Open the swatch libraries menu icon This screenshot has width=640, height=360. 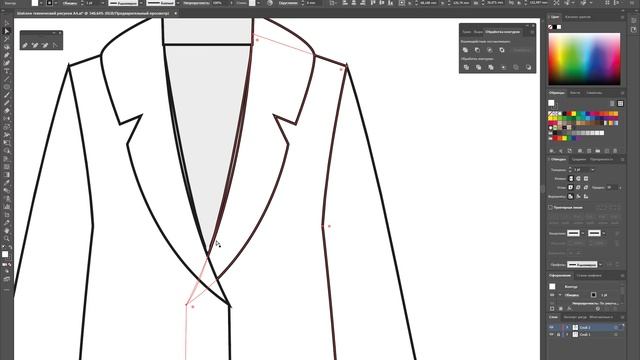552,151
